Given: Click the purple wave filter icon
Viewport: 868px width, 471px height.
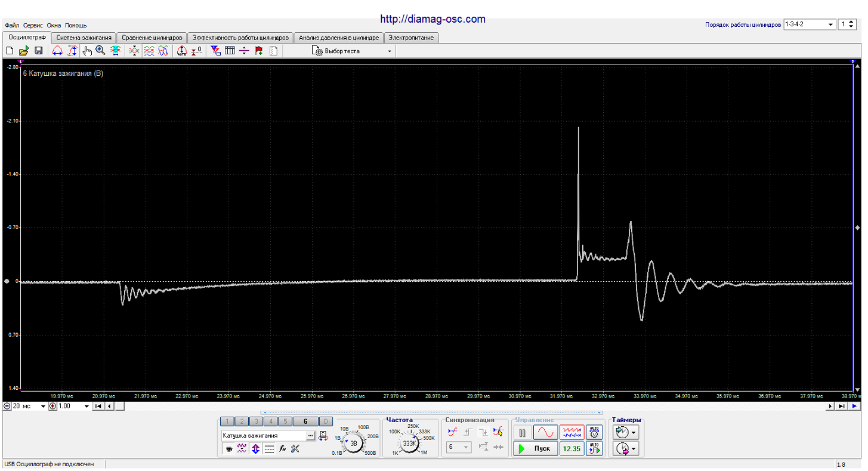Looking at the screenshot, I should 242,449.
